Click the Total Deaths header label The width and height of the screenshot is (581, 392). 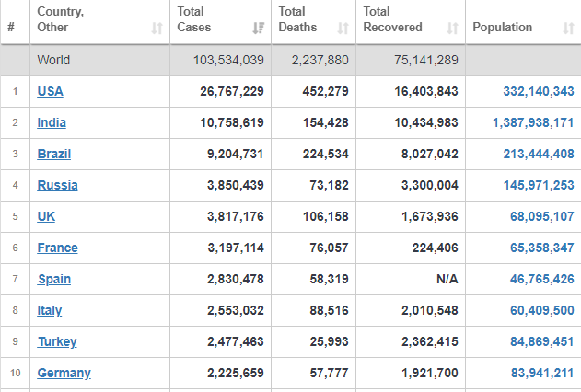pos(297,19)
